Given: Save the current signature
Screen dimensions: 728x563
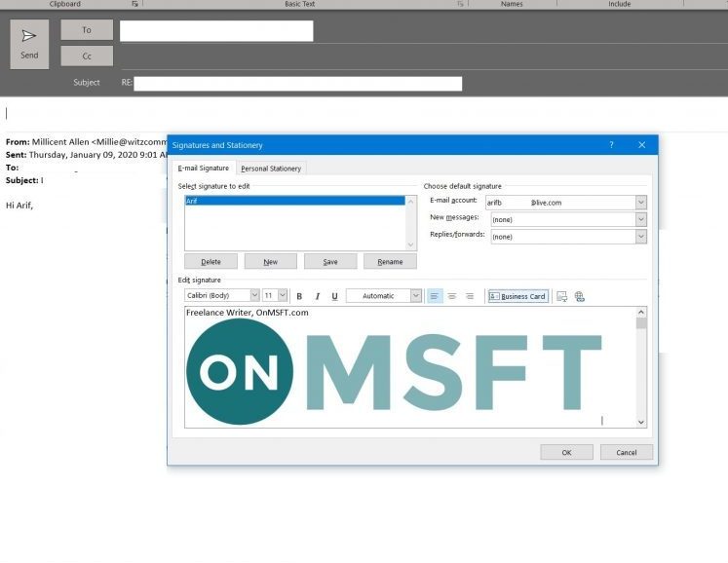Looking at the screenshot, I should click(330, 261).
